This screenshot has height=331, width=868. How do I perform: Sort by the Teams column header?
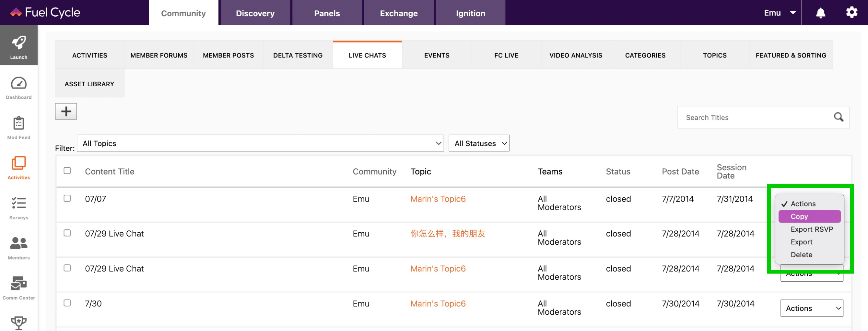[550, 171]
